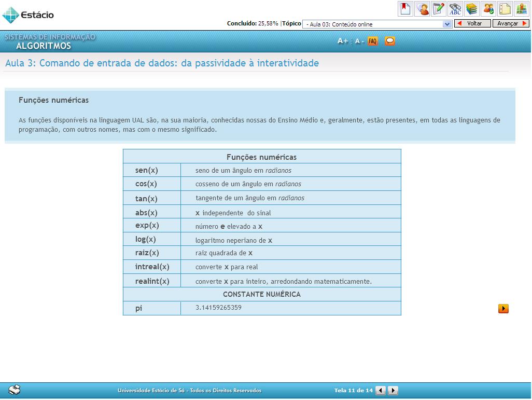Click the orange speech bubble icon
The height and width of the screenshot is (400, 532).
(x=390, y=41)
